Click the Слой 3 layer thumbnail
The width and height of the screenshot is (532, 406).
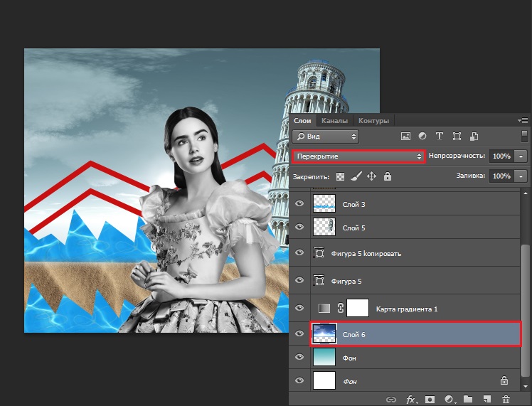coord(324,205)
